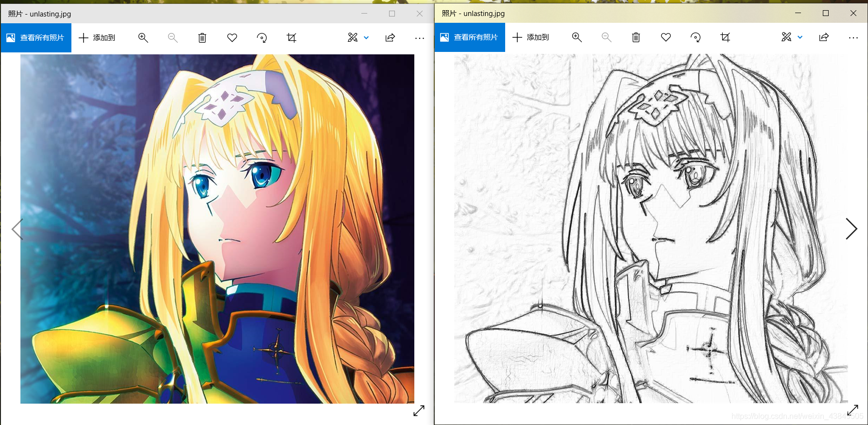868x425 pixels.
Task: Zoom out icon in right Photos window
Action: 606,37
